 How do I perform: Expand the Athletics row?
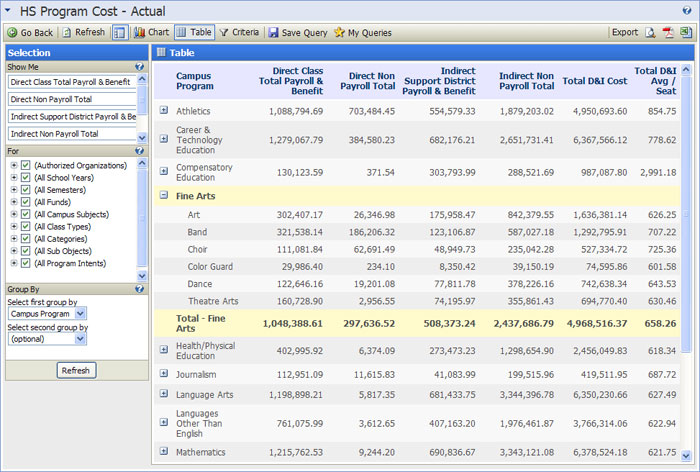click(164, 110)
